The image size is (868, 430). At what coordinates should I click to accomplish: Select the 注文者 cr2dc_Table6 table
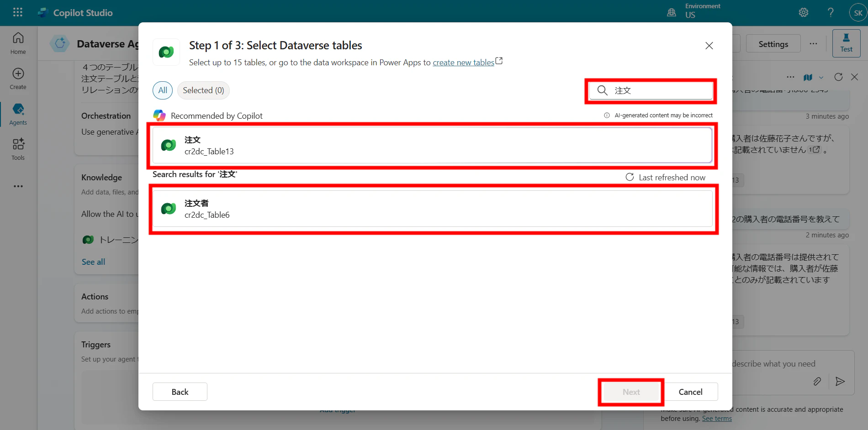[432, 209]
